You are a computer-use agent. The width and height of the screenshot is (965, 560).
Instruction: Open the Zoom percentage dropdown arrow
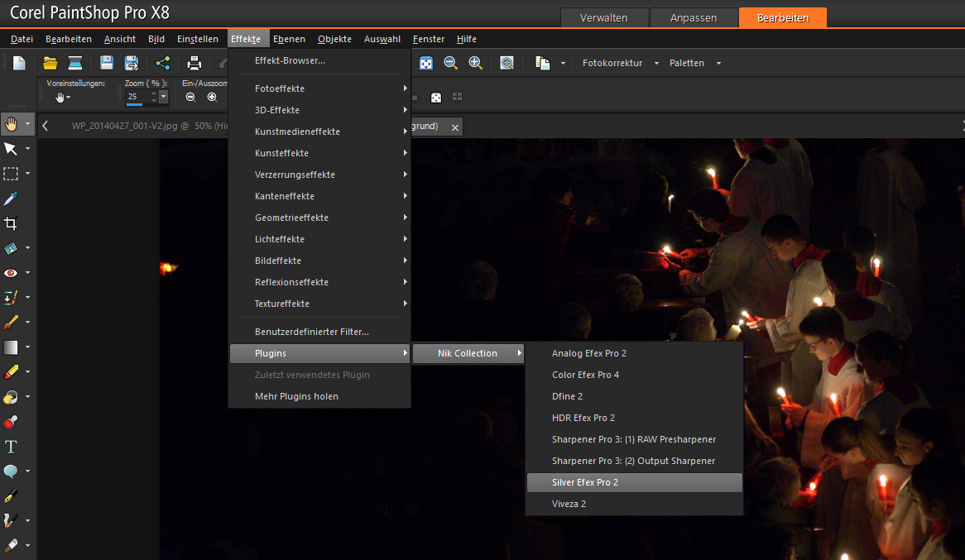[x=164, y=97]
